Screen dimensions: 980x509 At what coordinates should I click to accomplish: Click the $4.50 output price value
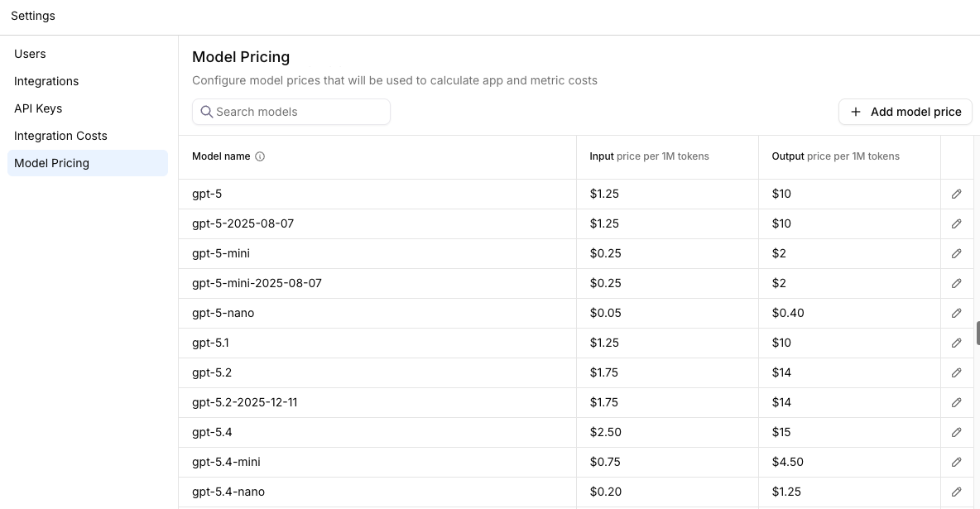point(787,462)
